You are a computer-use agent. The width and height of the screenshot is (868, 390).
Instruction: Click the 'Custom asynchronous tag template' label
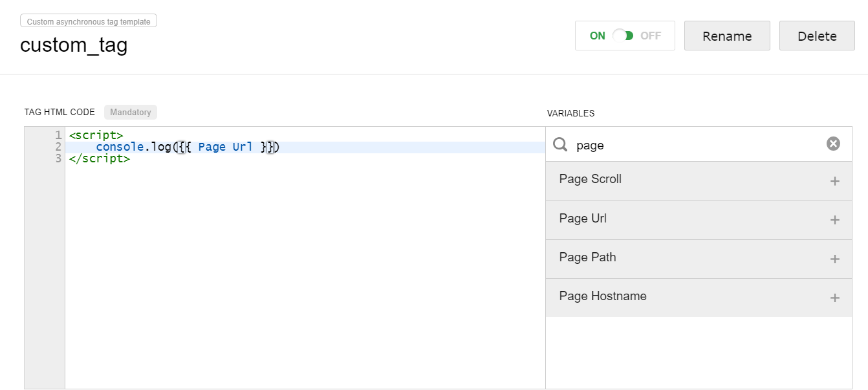[89, 21]
